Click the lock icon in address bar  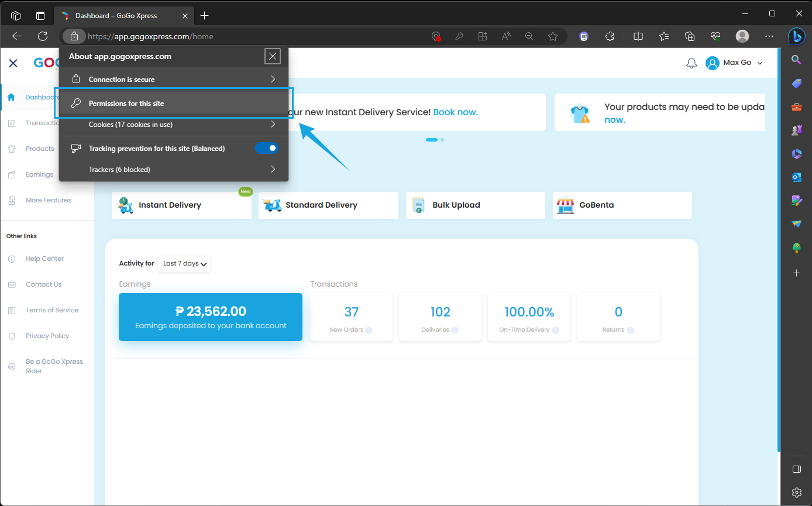click(x=74, y=36)
